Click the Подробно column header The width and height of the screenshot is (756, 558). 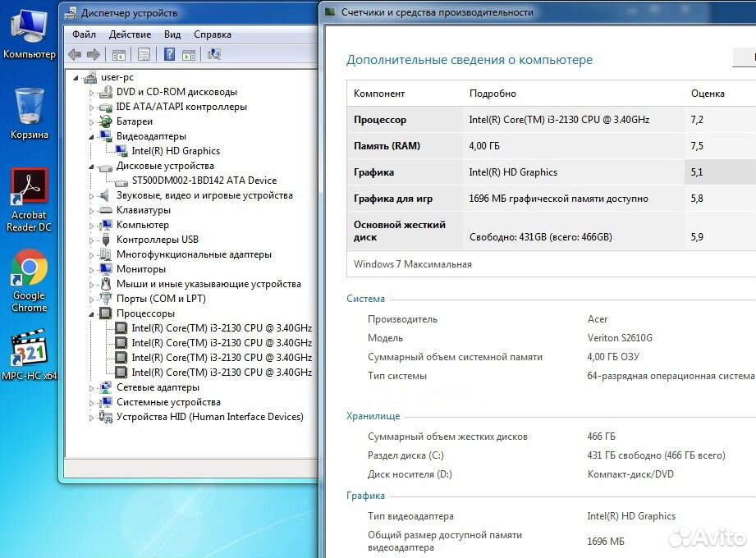click(493, 94)
